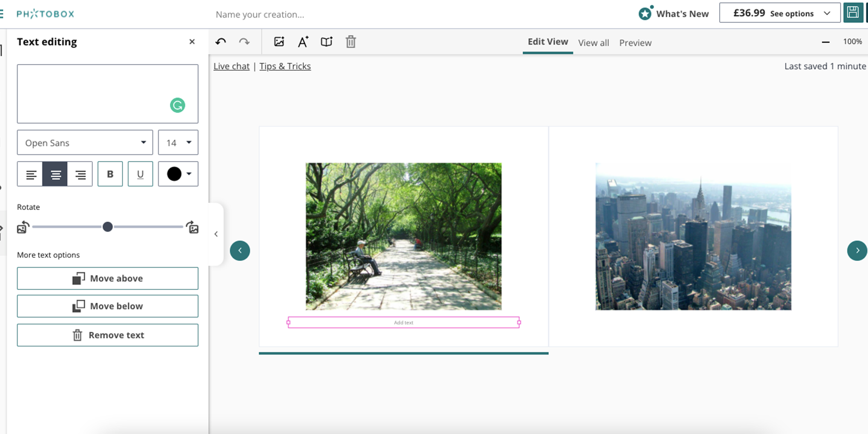The width and height of the screenshot is (868, 434).
Task: Click the redo arrow icon
Action: click(244, 42)
